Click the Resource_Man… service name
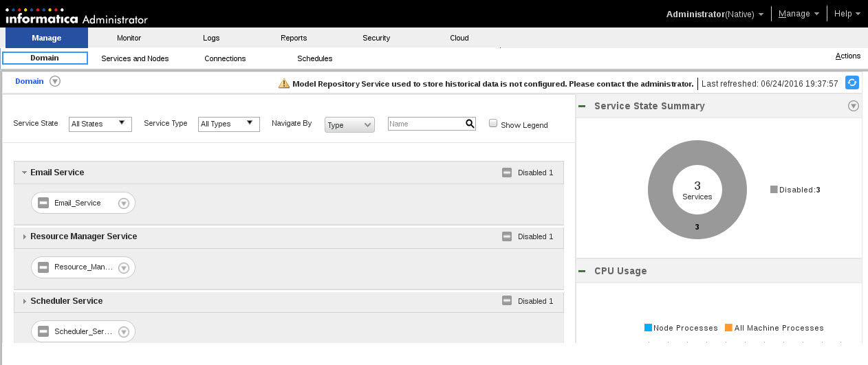 [x=83, y=267]
